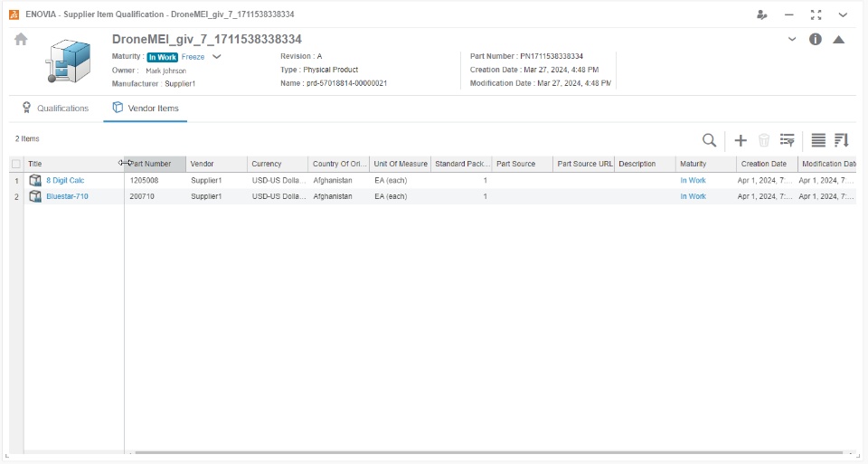Image resolution: width=868 pixels, height=464 pixels.
Task: Click the Description column header
Action: [x=645, y=164]
